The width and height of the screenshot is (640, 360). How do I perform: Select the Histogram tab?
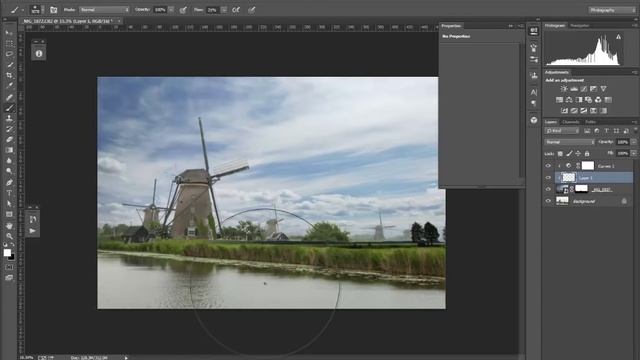coord(555,25)
